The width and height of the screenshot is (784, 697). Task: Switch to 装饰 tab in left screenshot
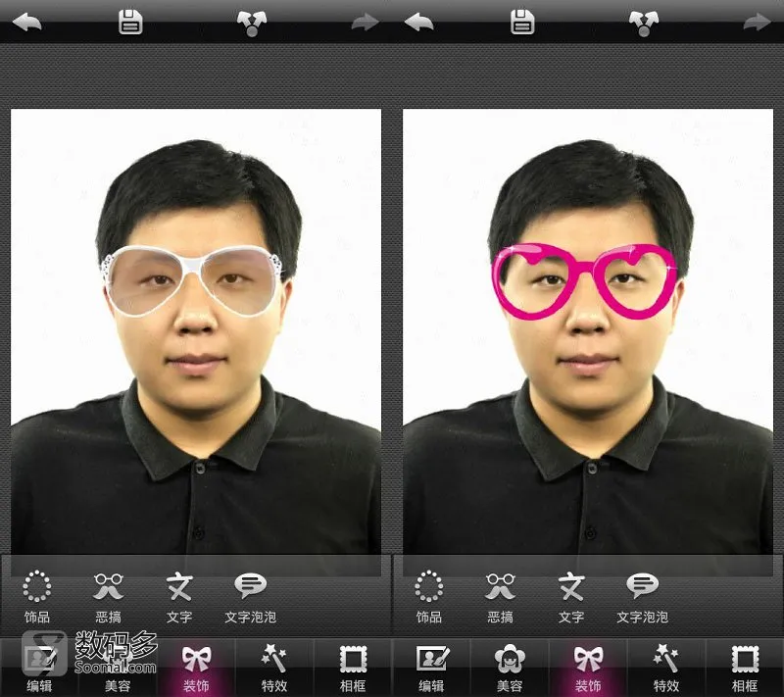coord(196,668)
